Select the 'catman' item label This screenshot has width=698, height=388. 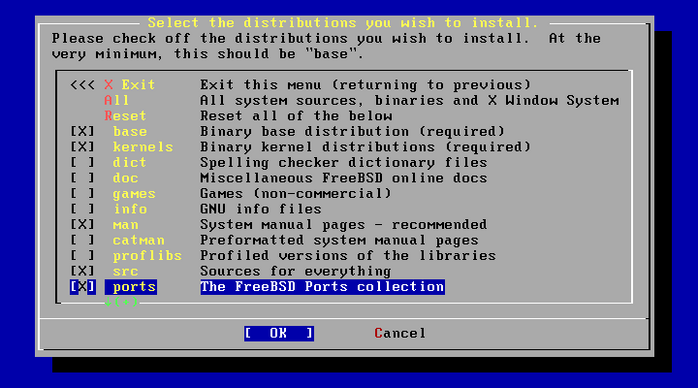(138, 240)
